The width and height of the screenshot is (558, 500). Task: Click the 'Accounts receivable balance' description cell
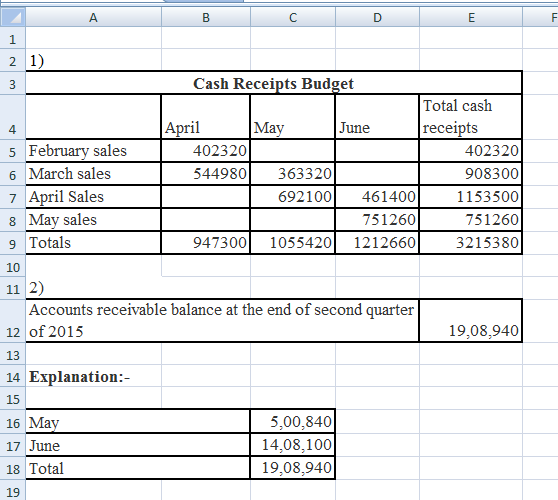click(x=222, y=321)
